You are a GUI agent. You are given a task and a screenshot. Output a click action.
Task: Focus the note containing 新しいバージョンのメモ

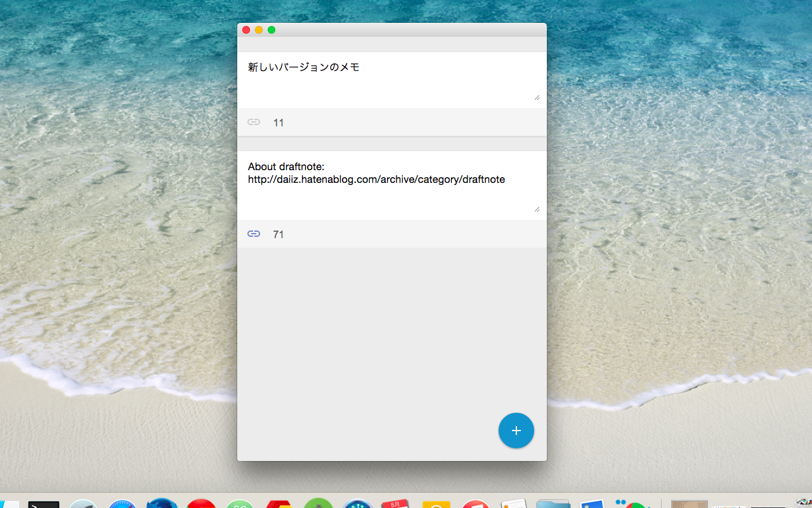point(391,80)
